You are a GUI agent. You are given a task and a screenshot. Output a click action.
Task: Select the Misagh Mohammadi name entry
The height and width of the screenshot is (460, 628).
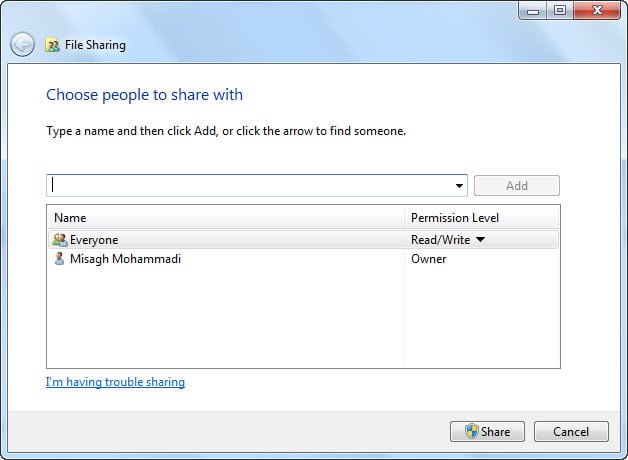(125, 259)
